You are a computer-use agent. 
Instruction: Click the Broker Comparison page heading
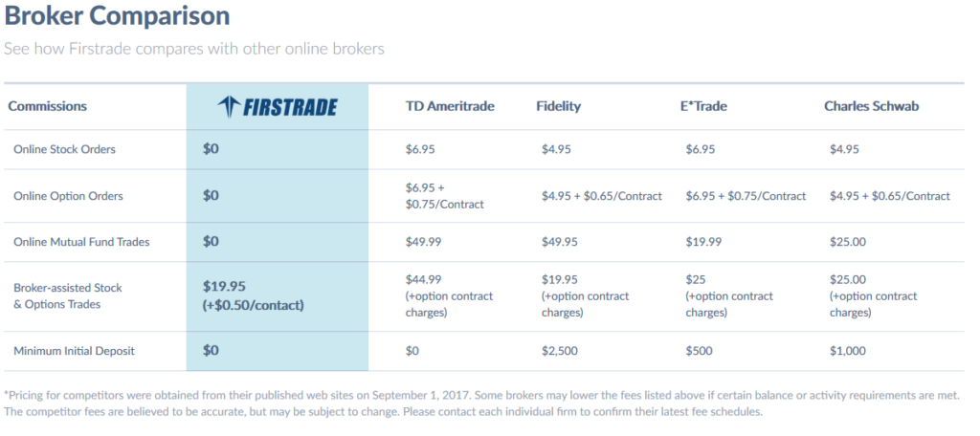coord(117,17)
